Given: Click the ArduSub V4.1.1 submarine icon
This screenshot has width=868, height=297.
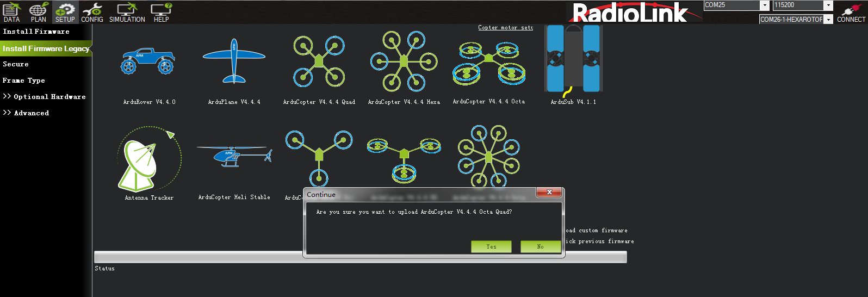Looking at the screenshot, I should pos(573,59).
